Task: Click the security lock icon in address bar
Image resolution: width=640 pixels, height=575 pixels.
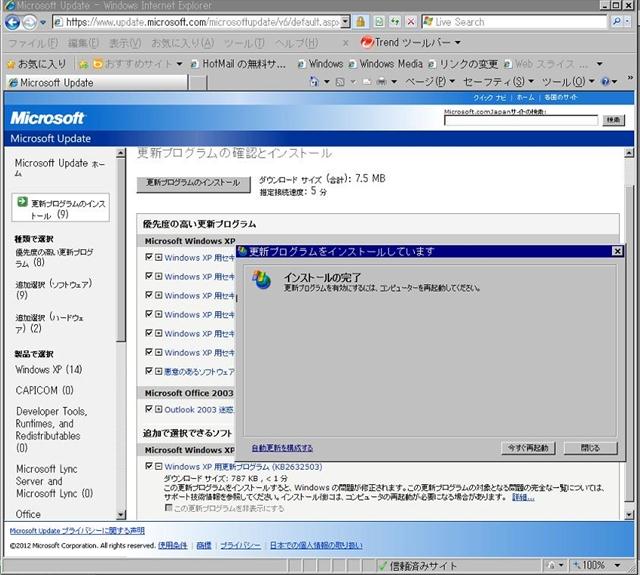Action: (x=360, y=22)
